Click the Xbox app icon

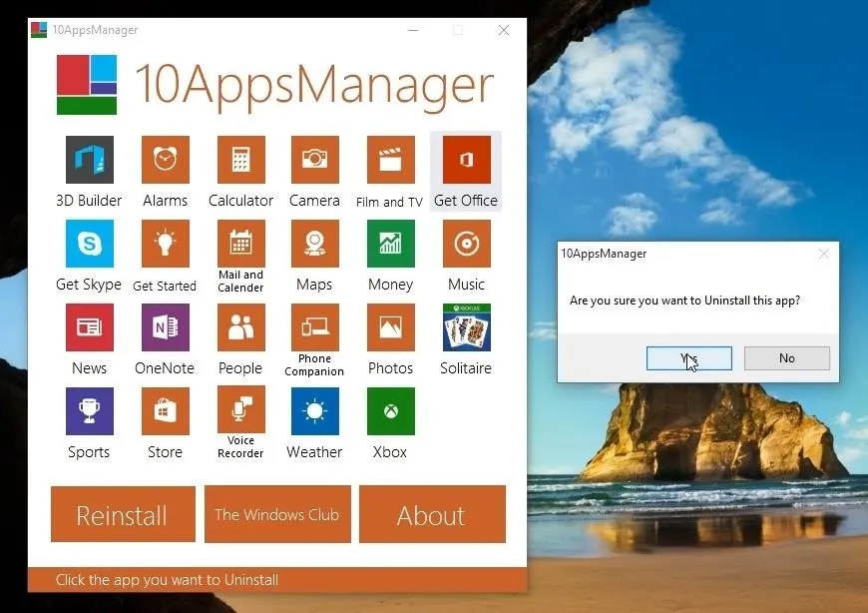(x=390, y=411)
